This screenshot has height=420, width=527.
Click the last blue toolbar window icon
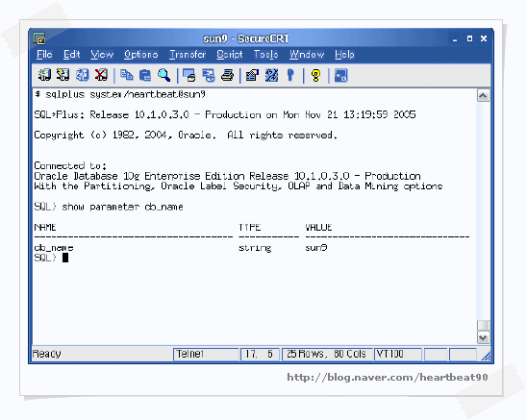point(341,75)
